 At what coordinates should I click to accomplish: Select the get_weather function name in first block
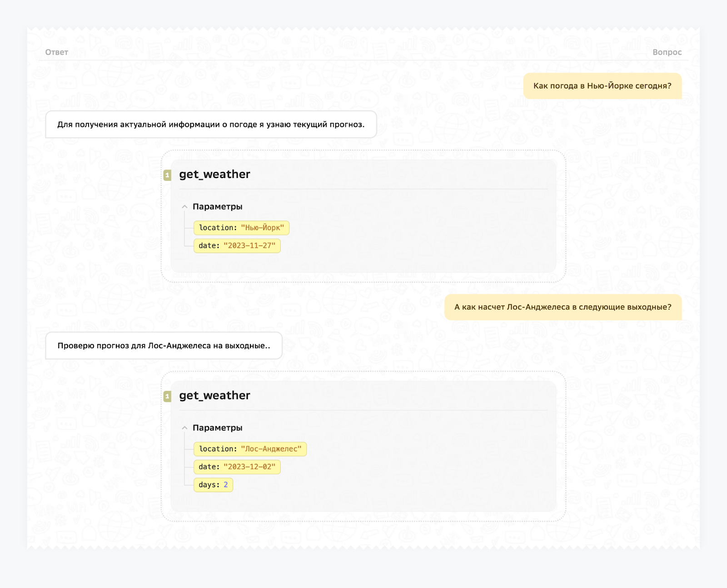click(x=214, y=174)
